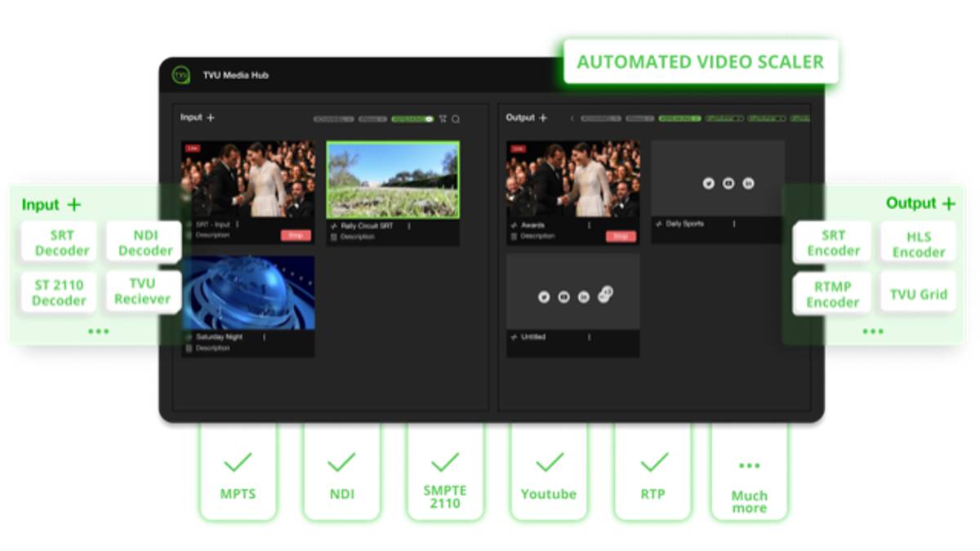Click LinkedIn icon on Untitled output
Screen dimensions: 980x551
pyautogui.click(x=583, y=297)
